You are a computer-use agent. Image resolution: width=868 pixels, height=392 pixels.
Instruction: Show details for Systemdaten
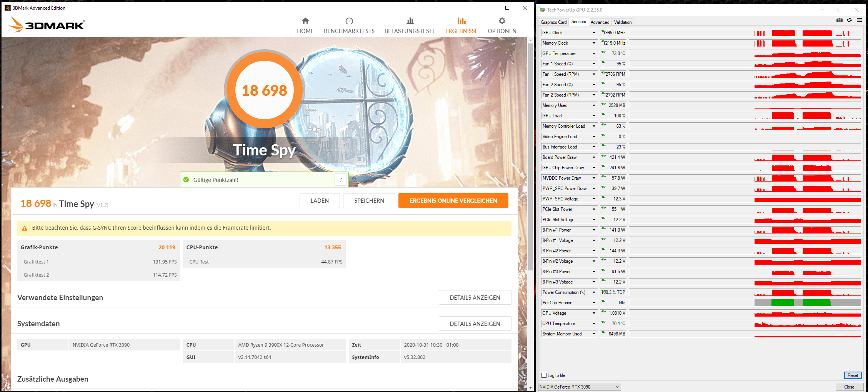475,324
